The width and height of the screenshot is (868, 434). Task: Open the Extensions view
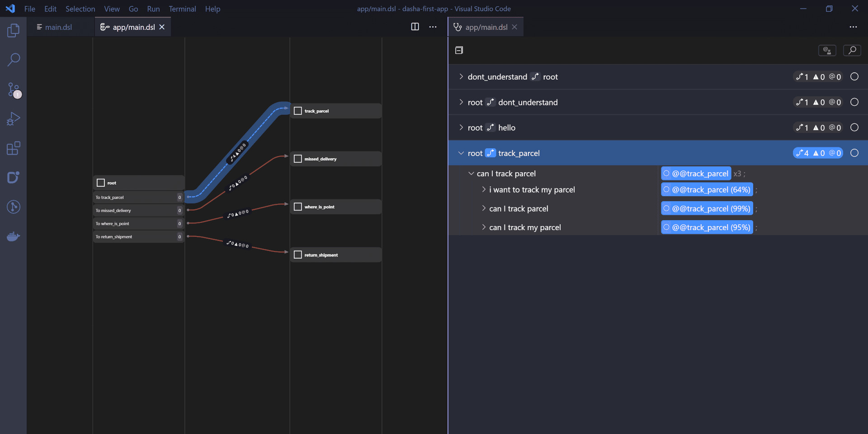[14, 148]
